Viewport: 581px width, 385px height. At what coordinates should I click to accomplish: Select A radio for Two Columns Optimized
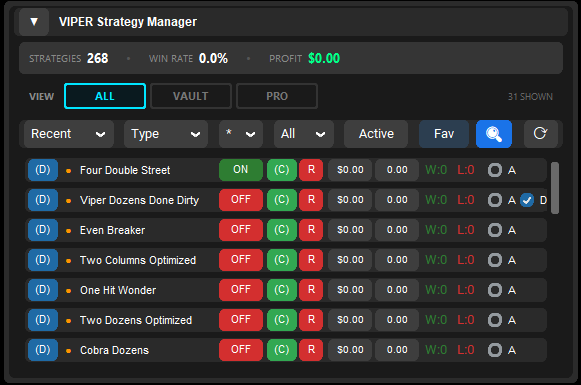[495, 260]
